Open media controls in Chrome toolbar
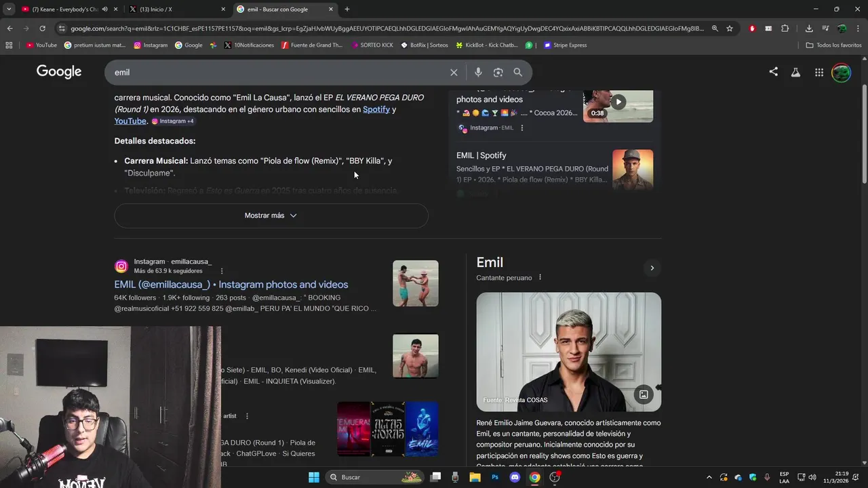Image resolution: width=868 pixels, height=488 pixels. point(825,28)
